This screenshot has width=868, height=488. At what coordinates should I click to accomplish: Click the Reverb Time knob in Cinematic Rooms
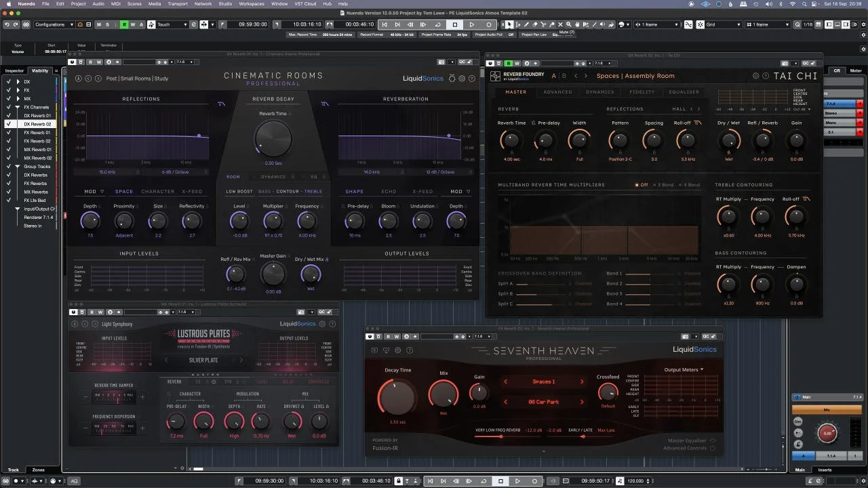click(x=273, y=138)
